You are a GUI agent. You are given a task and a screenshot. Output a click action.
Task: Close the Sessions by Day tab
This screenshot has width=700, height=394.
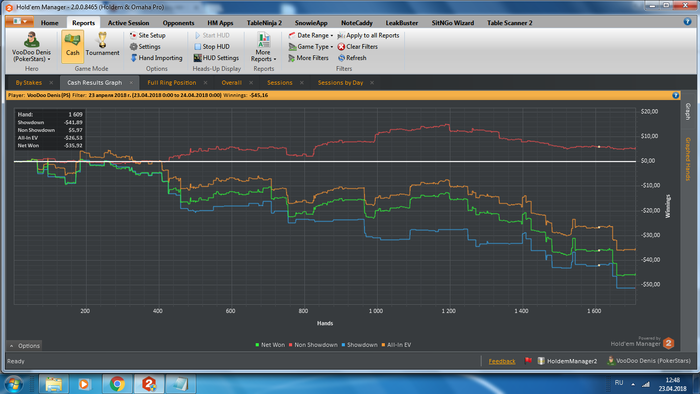(372, 83)
